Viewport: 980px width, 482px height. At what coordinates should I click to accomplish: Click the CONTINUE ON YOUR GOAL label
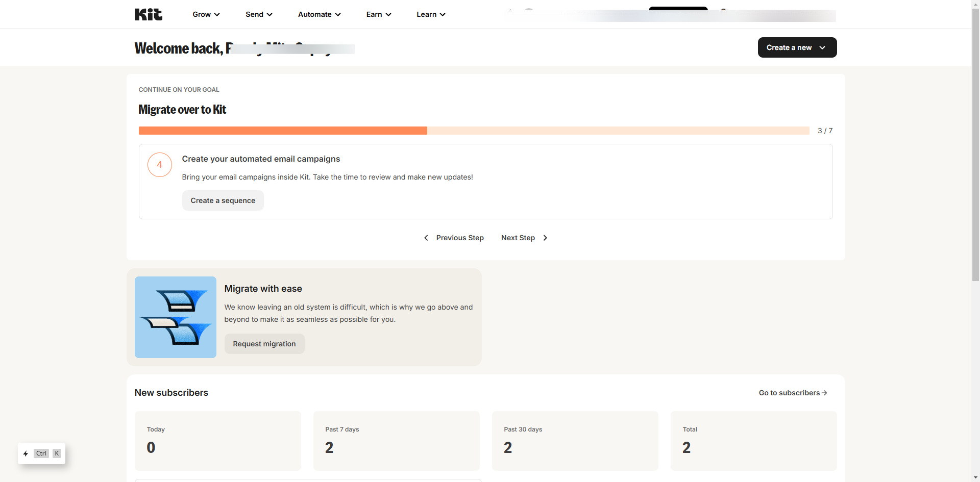179,90
